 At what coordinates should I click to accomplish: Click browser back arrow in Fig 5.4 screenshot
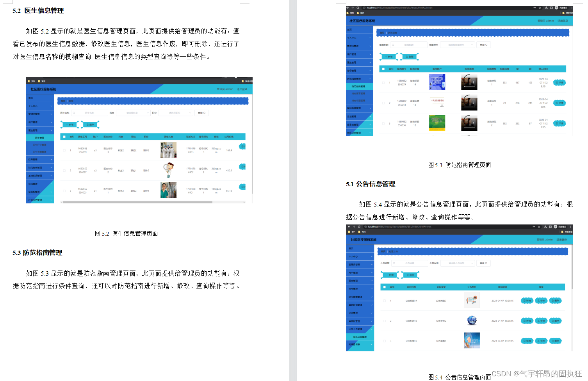tap(349, 226)
